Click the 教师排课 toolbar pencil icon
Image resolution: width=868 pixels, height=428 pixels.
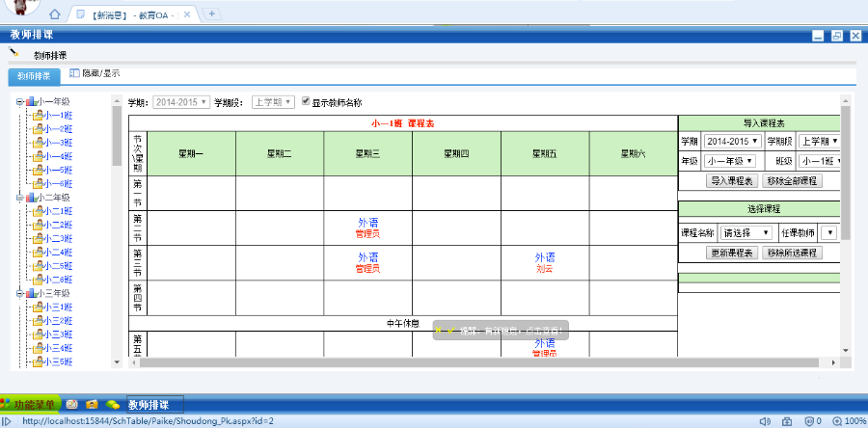14,52
